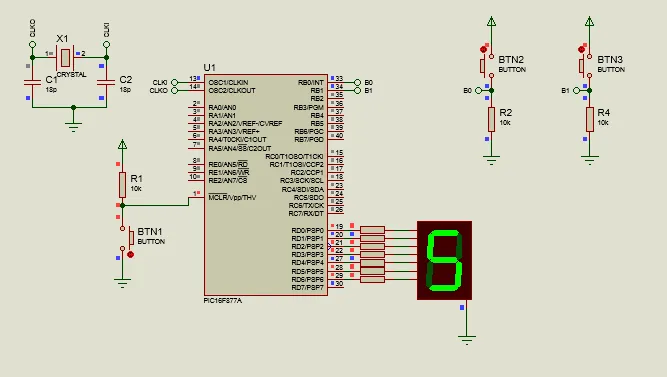Click the CLKI terminal left of pin 13
The width and height of the screenshot is (667, 377).
coord(174,82)
